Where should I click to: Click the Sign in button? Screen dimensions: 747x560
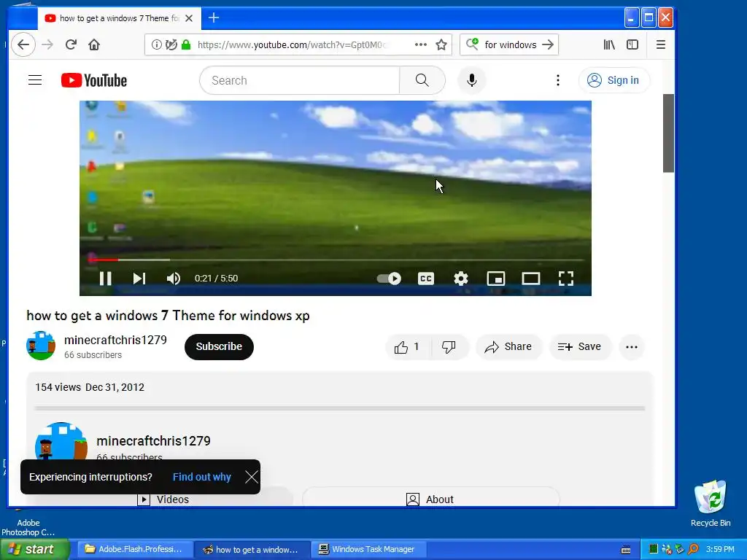[x=614, y=80]
